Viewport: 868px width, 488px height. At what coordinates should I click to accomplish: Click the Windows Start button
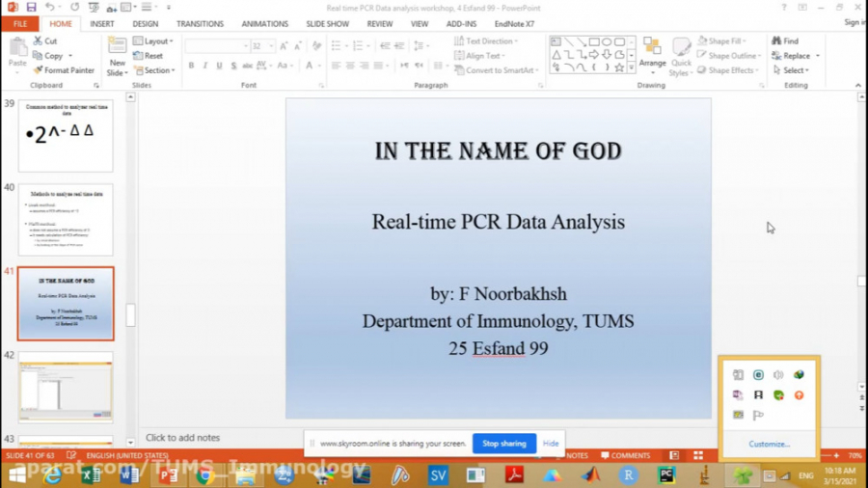(x=16, y=474)
